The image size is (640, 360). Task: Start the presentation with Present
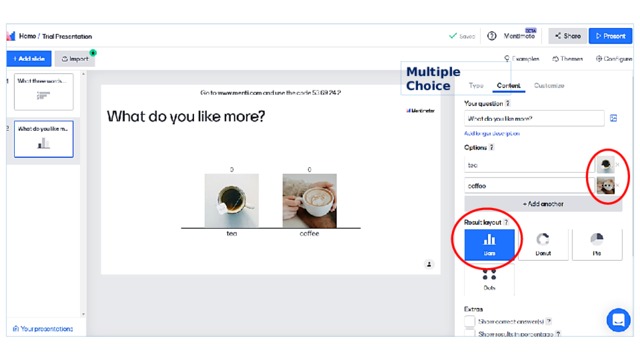(610, 36)
